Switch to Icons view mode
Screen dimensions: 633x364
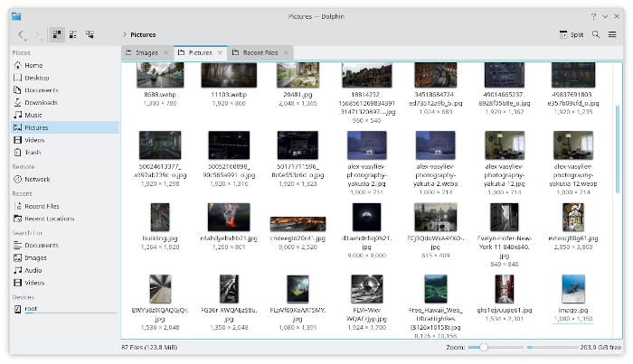tap(56, 34)
